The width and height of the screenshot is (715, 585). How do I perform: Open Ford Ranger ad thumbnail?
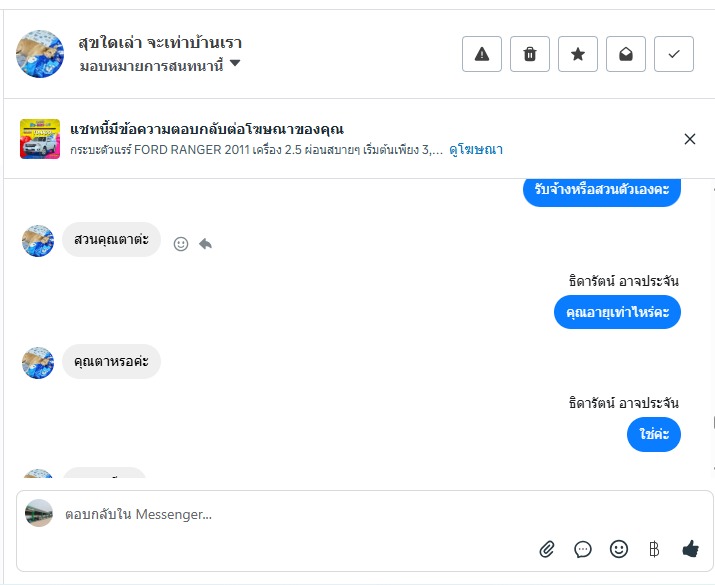40,139
